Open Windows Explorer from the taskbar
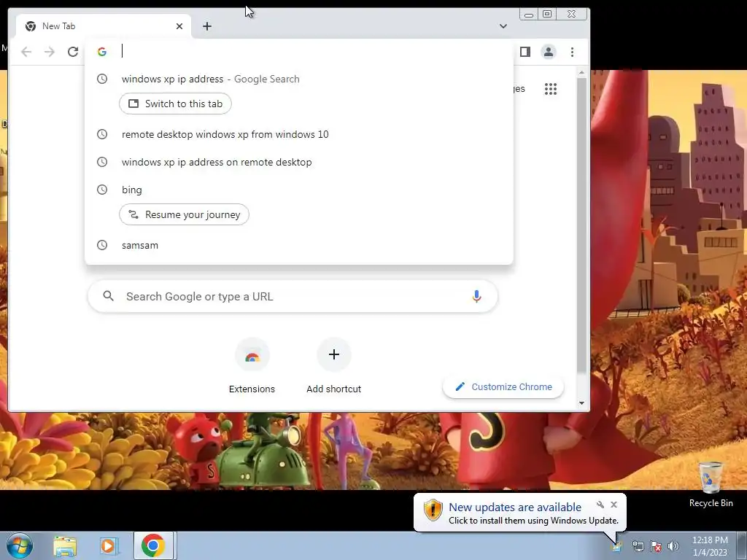The image size is (747, 560). coord(65,545)
